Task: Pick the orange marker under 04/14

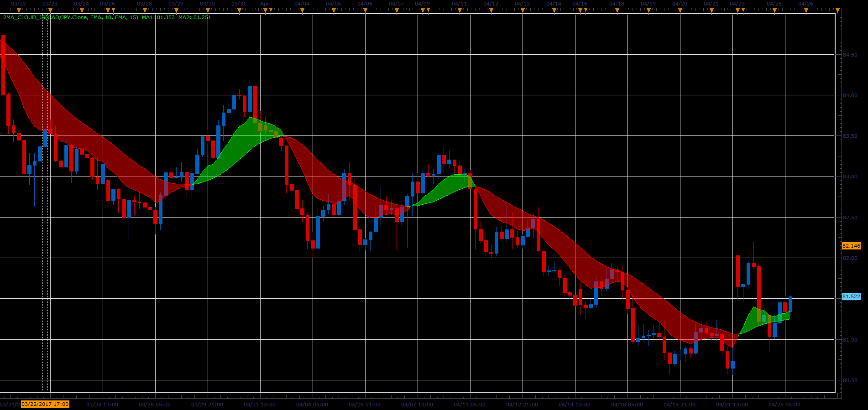Action: pyautogui.click(x=554, y=10)
